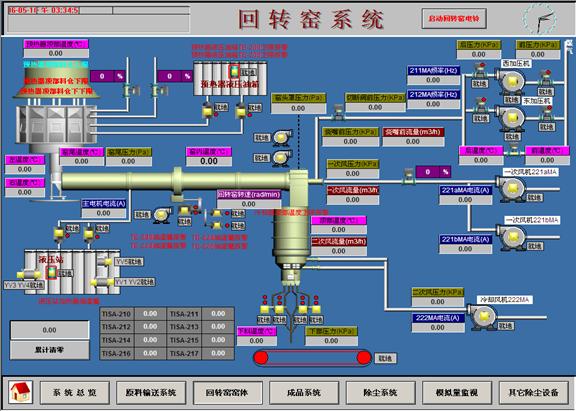Toggle the 就地 button inside 预热器液压油箱
Screen dimensions: 576x411
coord(248,73)
